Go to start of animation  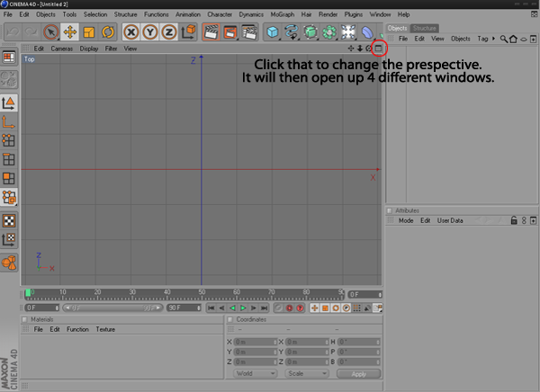[211, 308]
